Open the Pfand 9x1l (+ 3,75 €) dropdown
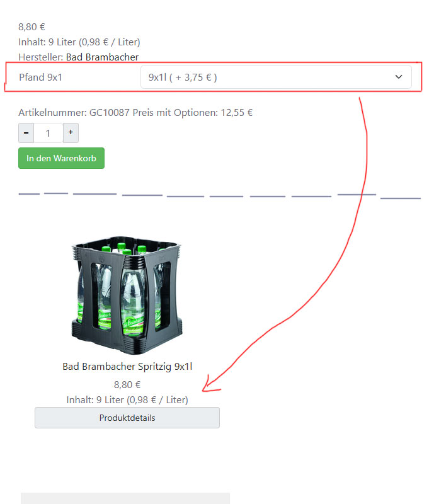 276,77
